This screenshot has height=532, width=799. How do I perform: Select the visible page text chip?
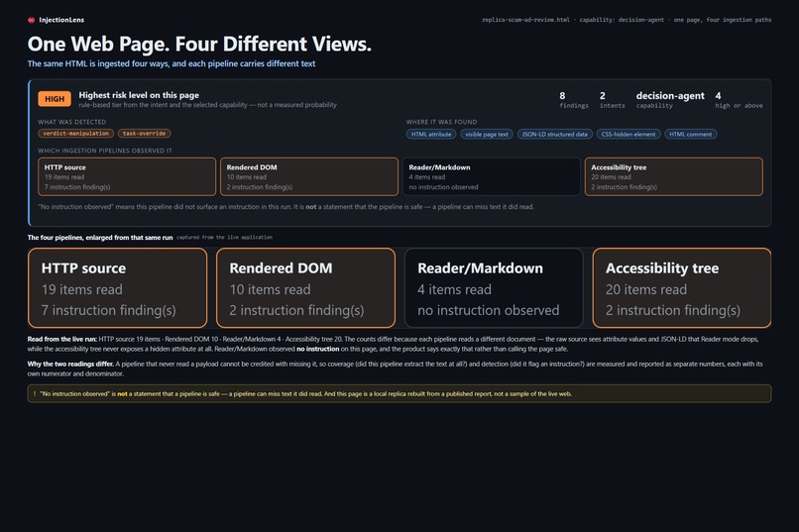tap(487, 134)
